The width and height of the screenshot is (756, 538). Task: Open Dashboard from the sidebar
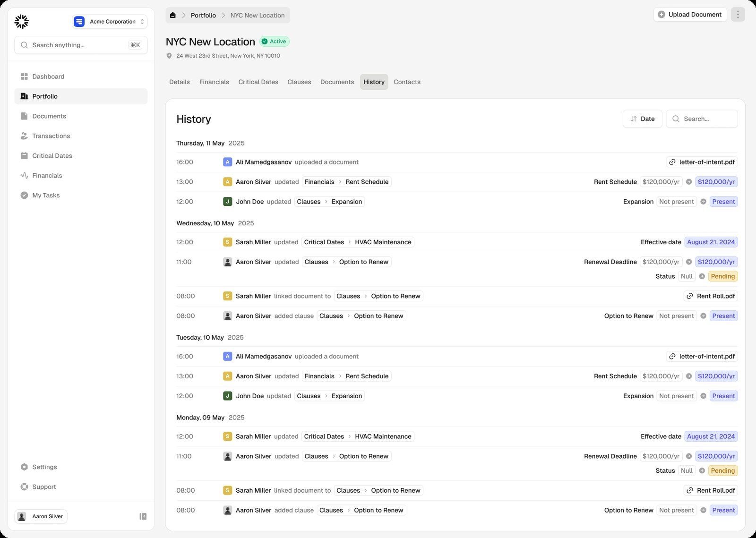click(81, 77)
